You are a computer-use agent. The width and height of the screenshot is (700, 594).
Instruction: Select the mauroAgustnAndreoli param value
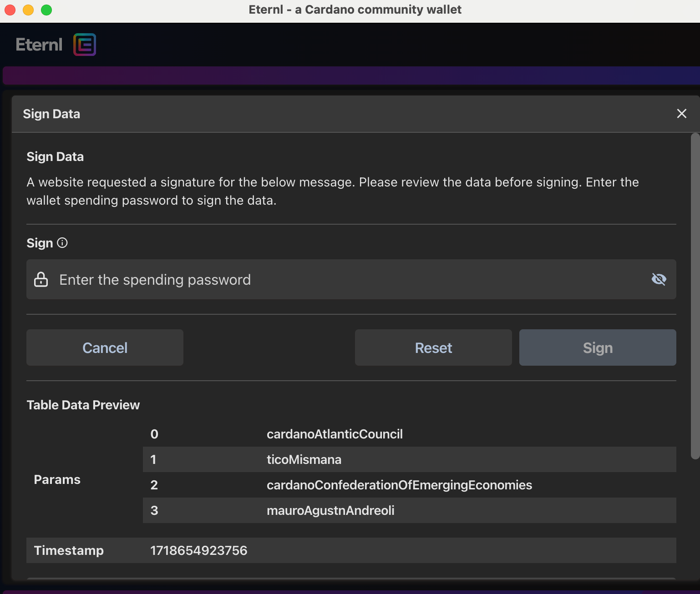330,510
